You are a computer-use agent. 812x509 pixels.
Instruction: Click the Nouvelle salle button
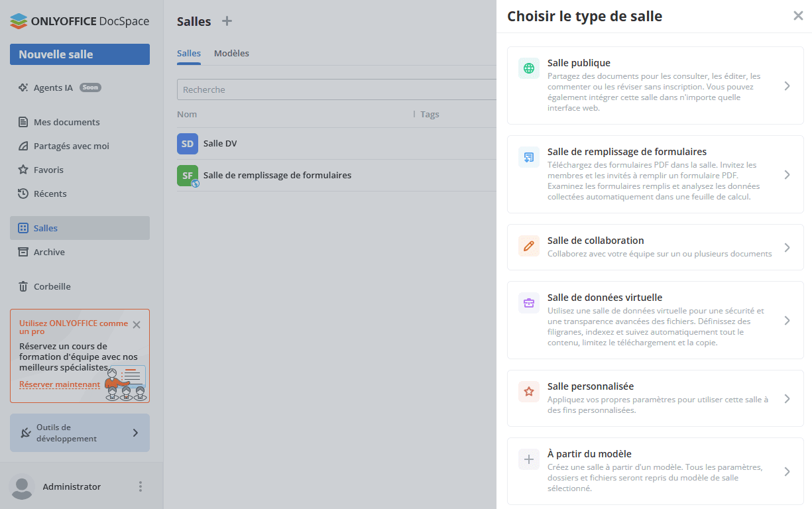[x=80, y=54]
